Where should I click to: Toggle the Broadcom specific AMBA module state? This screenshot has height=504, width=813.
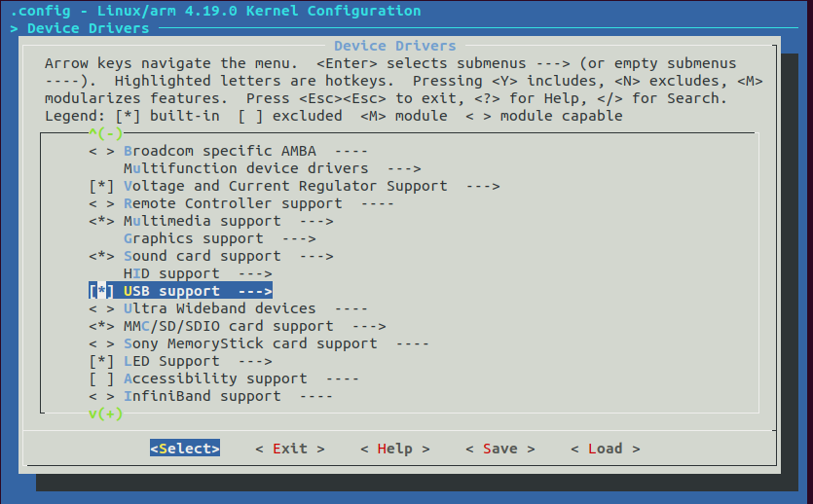[101, 151]
